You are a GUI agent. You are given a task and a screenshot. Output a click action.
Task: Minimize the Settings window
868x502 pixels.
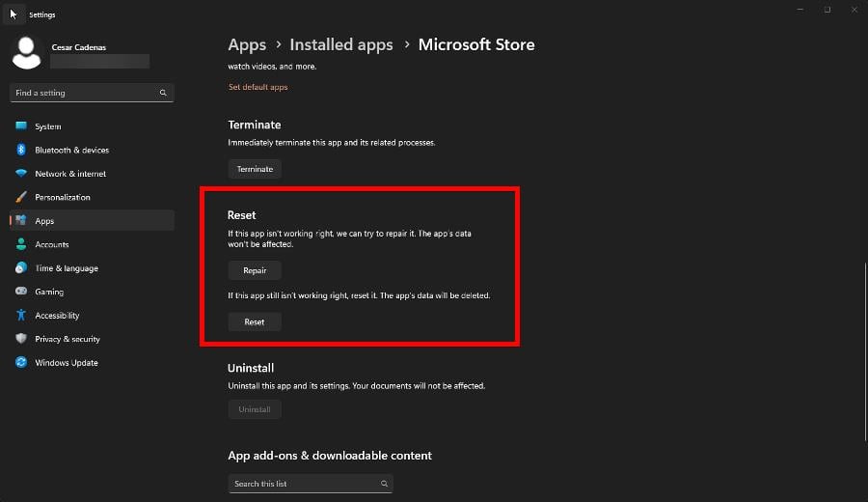pyautogui.click(x=800, y=10)
